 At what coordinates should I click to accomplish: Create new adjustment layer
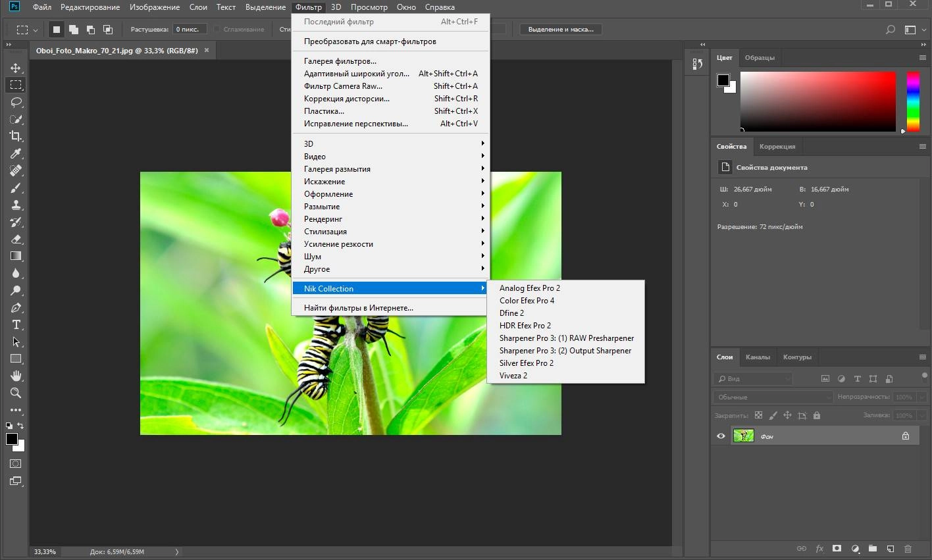coord(854,548)
